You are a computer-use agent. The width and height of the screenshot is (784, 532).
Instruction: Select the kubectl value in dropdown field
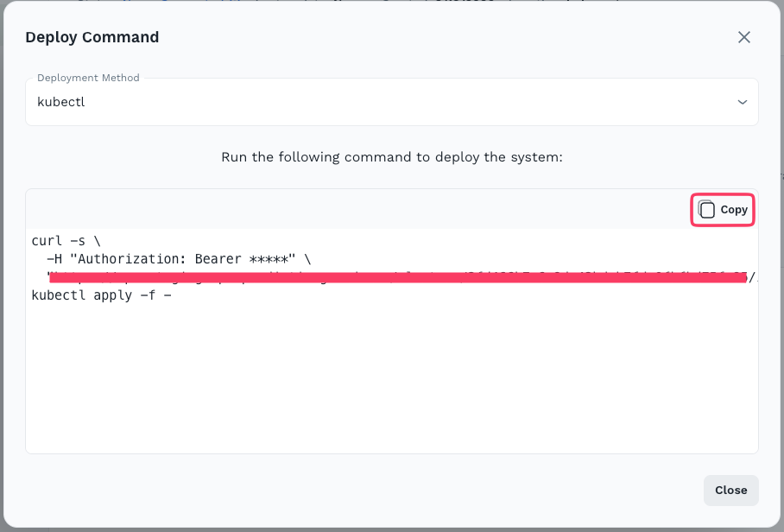[61, 102]
